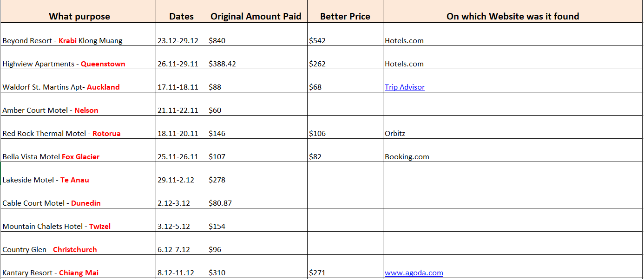This screenshot has height=279, width=644.
Task: Select the $82 better price cell
Action: 345,151
